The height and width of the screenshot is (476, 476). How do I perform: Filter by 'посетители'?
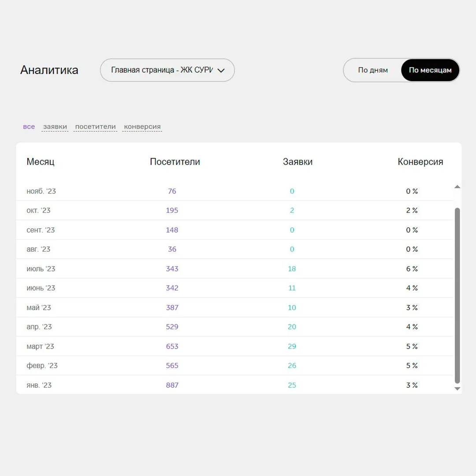click(95, 127)
